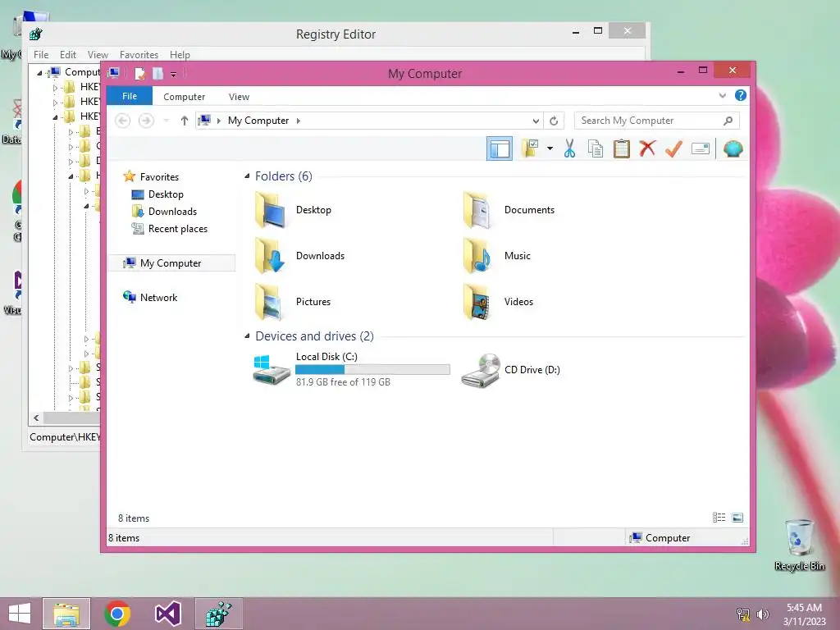Select Favorites in the navigation pane
This screenshot has width=840, height=630.
(159, 177)
